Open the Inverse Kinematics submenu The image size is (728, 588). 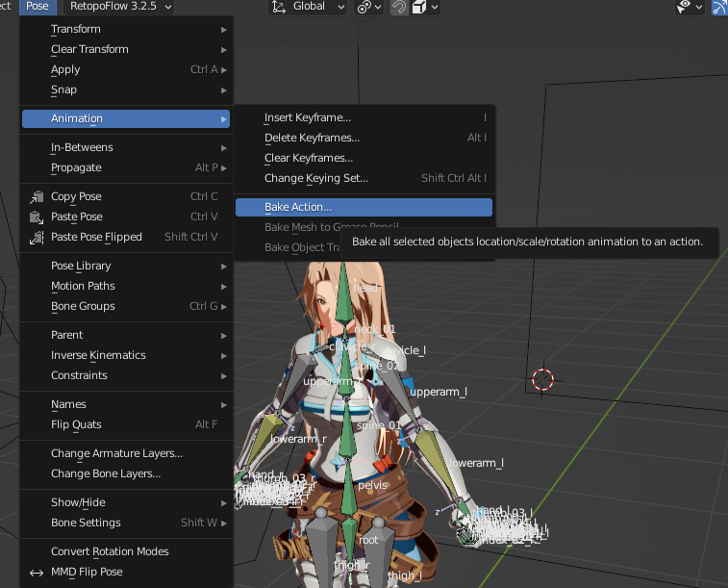(126, 355)
